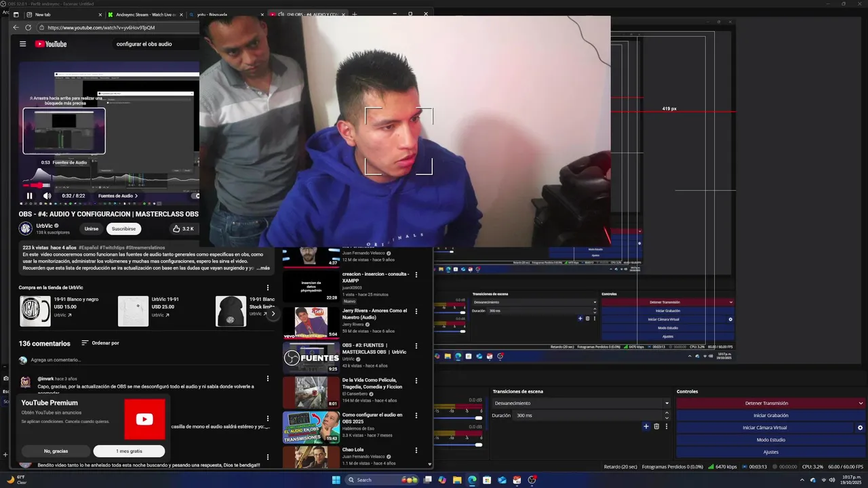Open OBS Studio from the taskbar

(x=532, y=480)
